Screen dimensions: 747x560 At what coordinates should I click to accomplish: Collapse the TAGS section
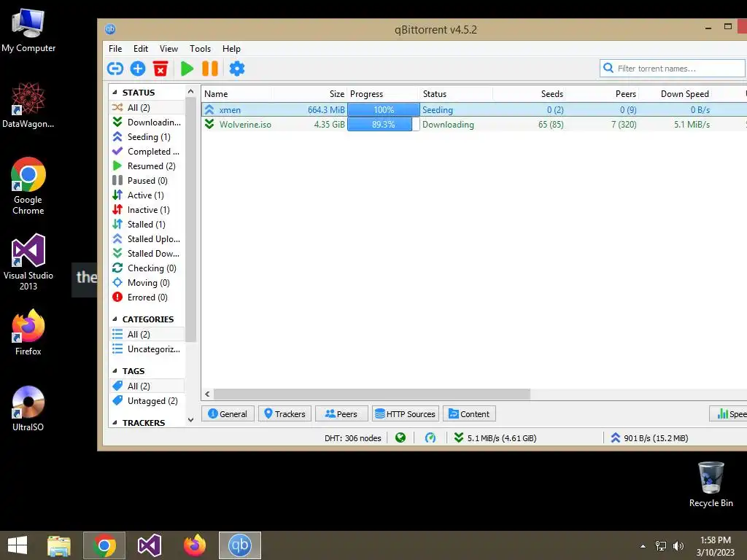pyautogui.click(x=115, y=371)
